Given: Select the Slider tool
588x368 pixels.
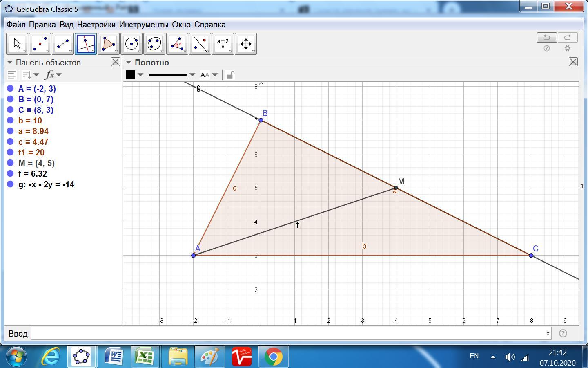Looking at the screenshot, I should 223,44.
